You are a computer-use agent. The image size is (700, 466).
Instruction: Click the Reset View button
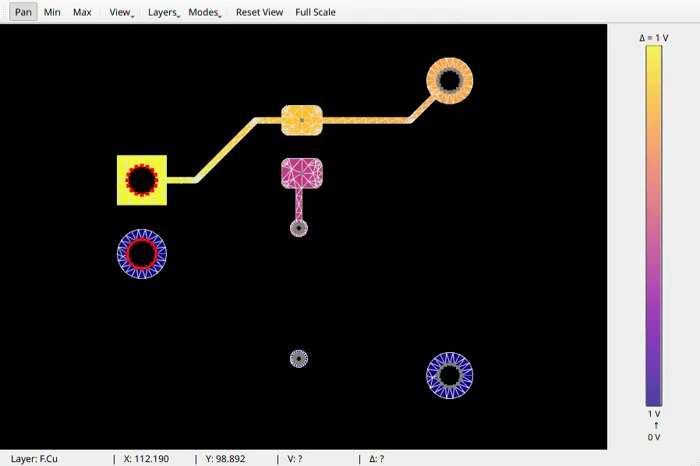(259, 12)
